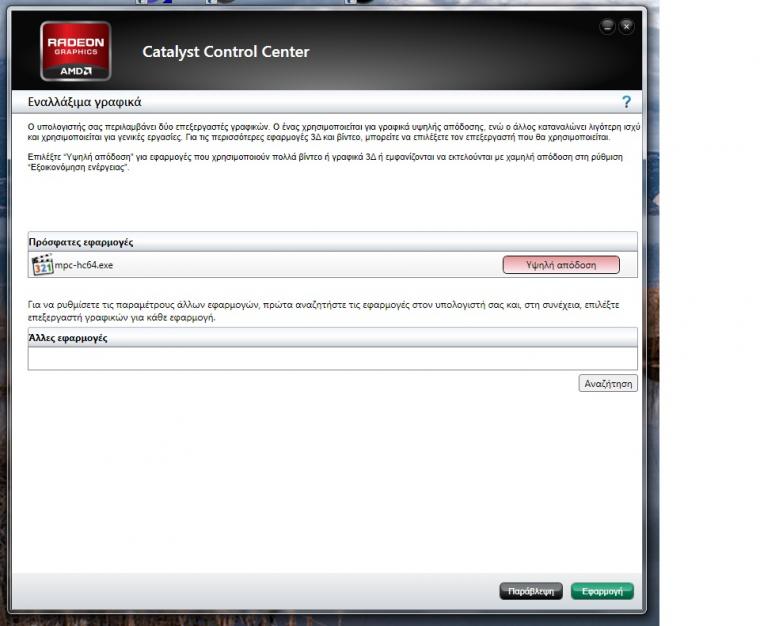Close the Catalyst Control Center window

tap(627, 26)
